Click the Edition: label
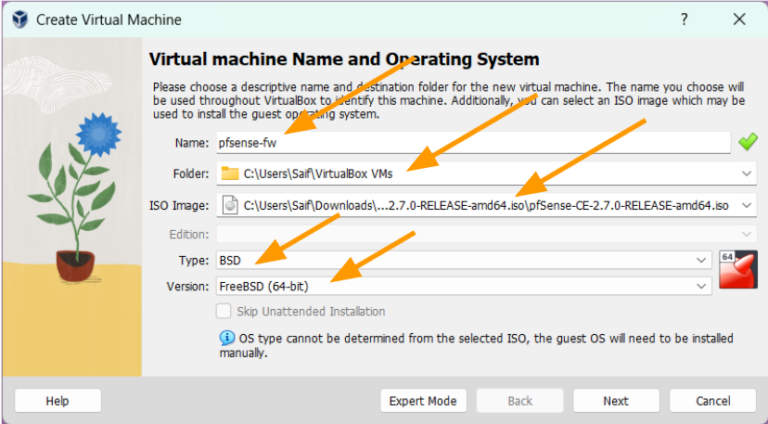This screenshot has height=424, width=768. click(189, 235)
